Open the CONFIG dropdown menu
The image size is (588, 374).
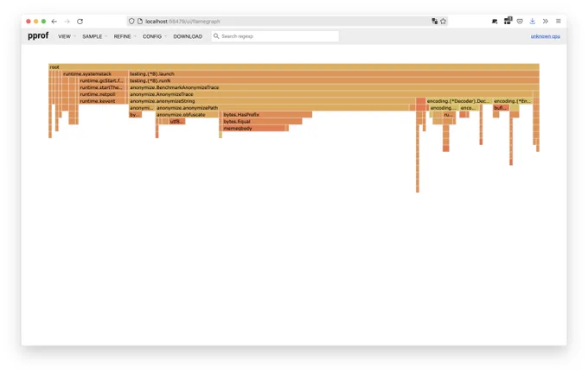click(x=155, y=36)
